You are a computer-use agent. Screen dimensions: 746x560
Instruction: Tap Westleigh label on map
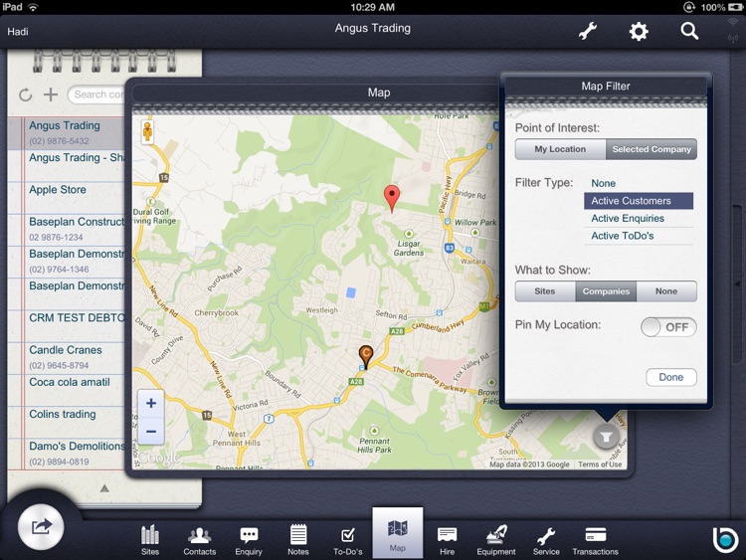click(x=321, y=310)
